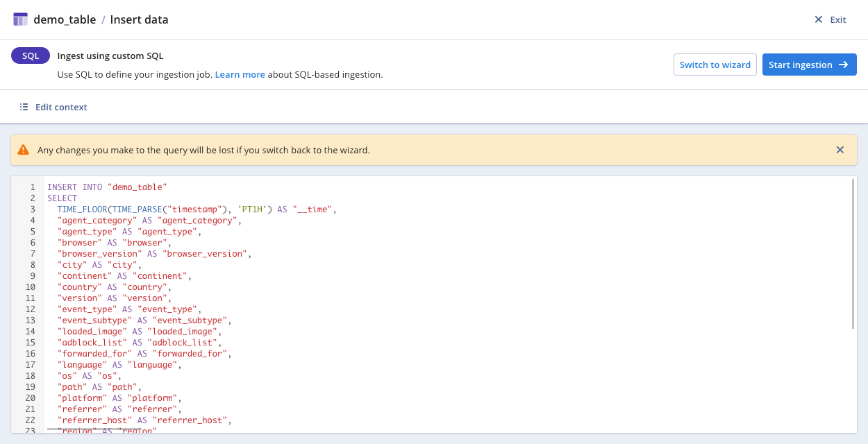The width and height of the screenshot is (868, 444).
Task: Click the Exit button
Action: tap(830, 19)
